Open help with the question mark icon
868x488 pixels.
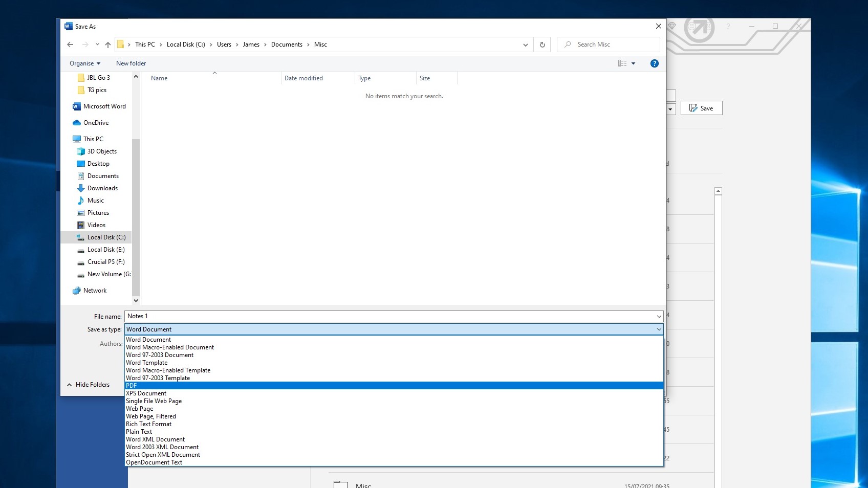[654, 63]
